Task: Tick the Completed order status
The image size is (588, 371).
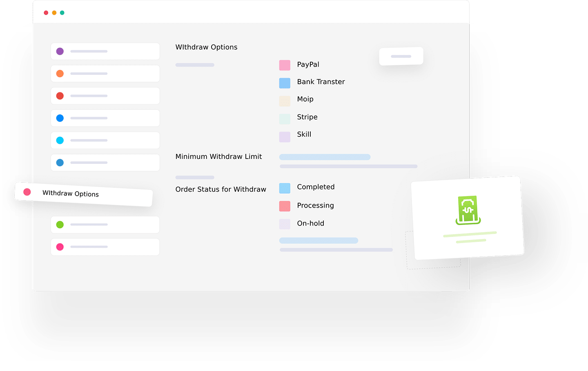Action: point(285,188)
